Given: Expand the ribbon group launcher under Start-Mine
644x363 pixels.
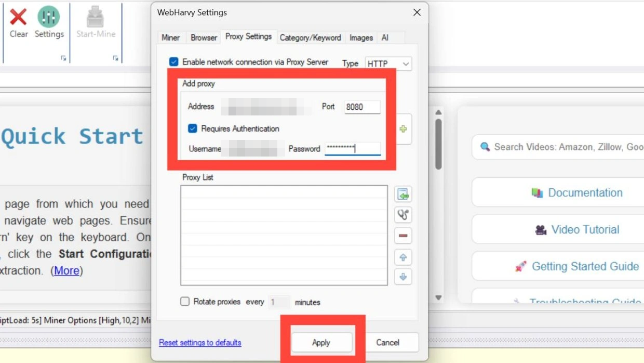Looking at the screenshot, I should tap(115, 58).
